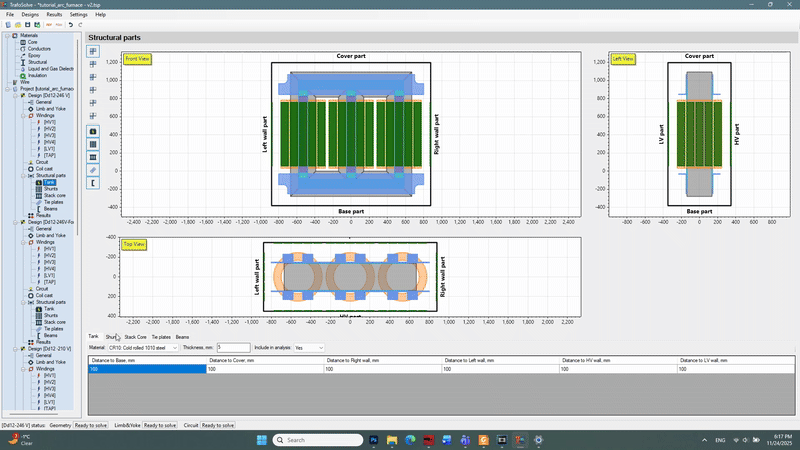
Task: Click the Thickness, mm input field
Action: click(x=232, y=347)
